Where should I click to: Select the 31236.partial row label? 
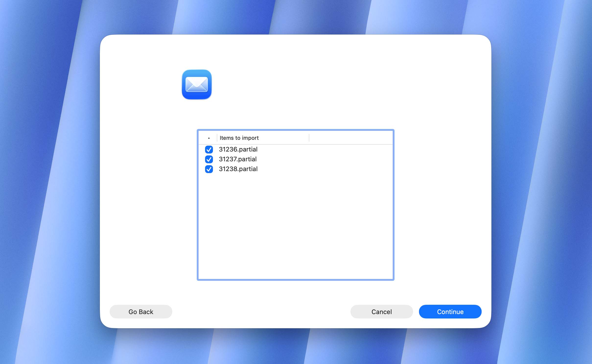tap(238, 150)
